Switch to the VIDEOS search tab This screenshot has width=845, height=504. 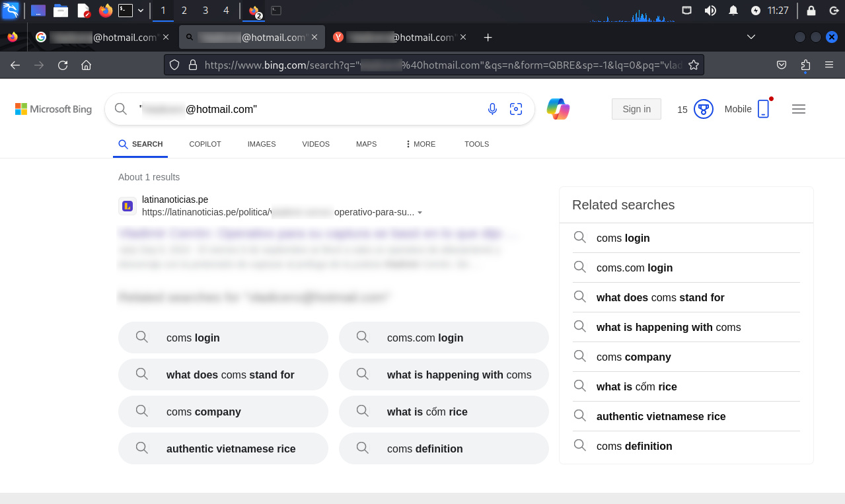[x=316, y=144]
